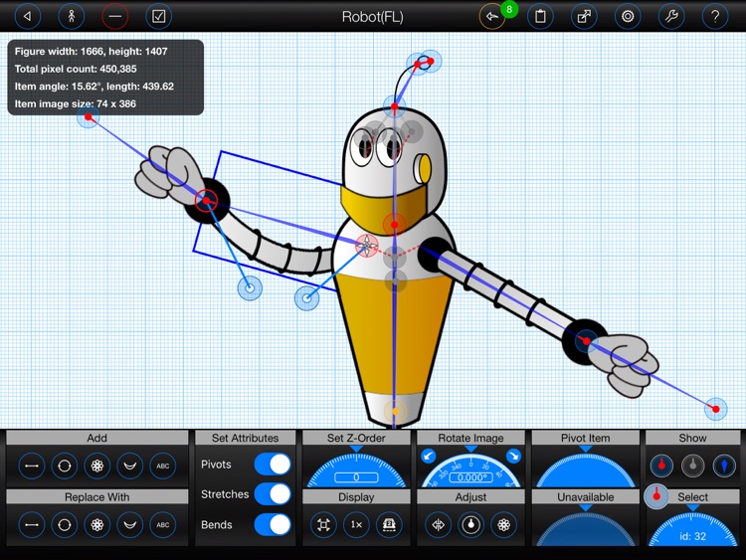Open the stick figure icon in top bar
The height and width of the screenshot is (560, 746).
72,17
